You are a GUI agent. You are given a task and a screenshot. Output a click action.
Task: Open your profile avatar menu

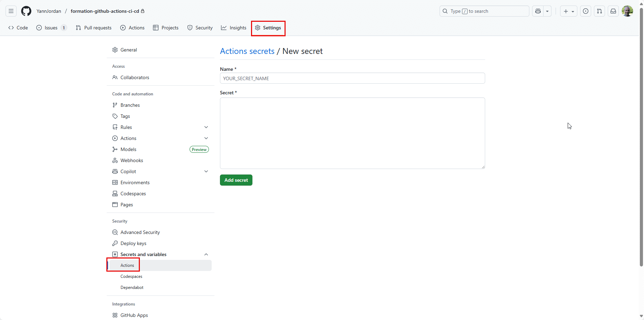click(627, 11)
